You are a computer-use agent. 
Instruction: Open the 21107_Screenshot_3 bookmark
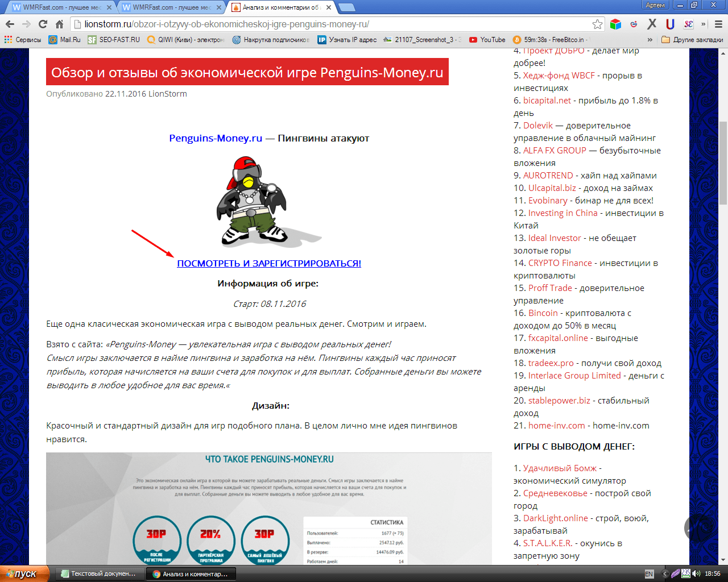click(x=422, y=40)
